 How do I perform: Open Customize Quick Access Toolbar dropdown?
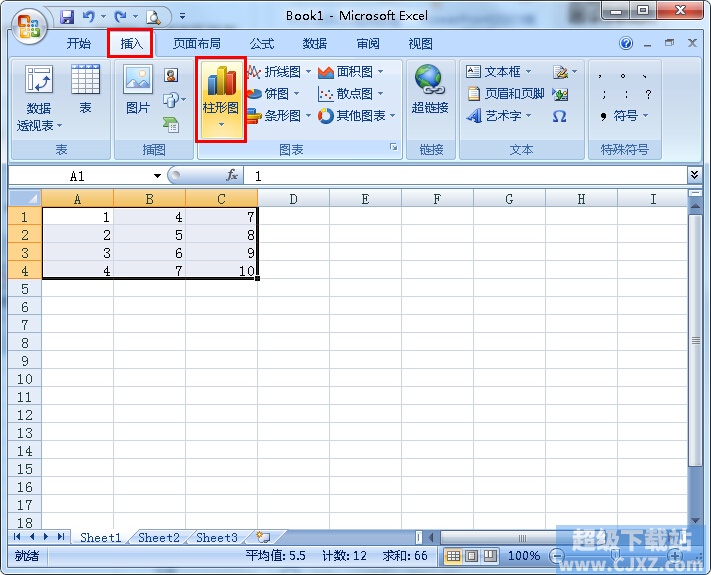click(x=182, y=16)
